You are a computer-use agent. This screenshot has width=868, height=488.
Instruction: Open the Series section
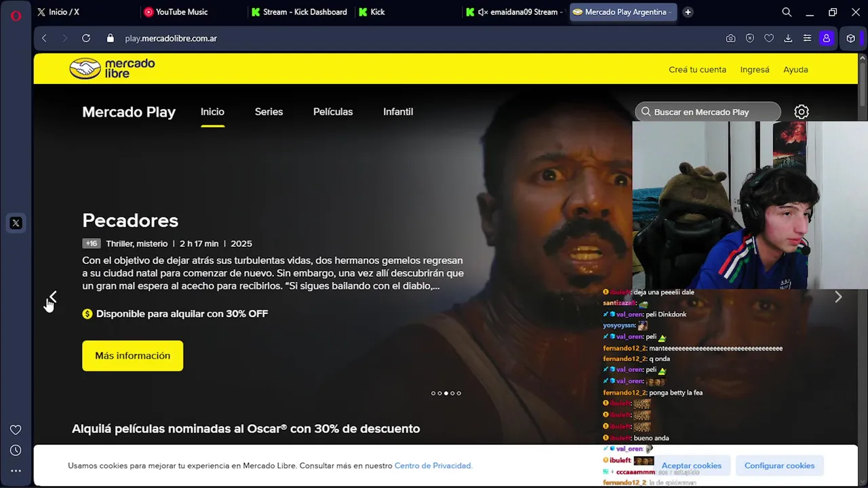click(269, 112)
